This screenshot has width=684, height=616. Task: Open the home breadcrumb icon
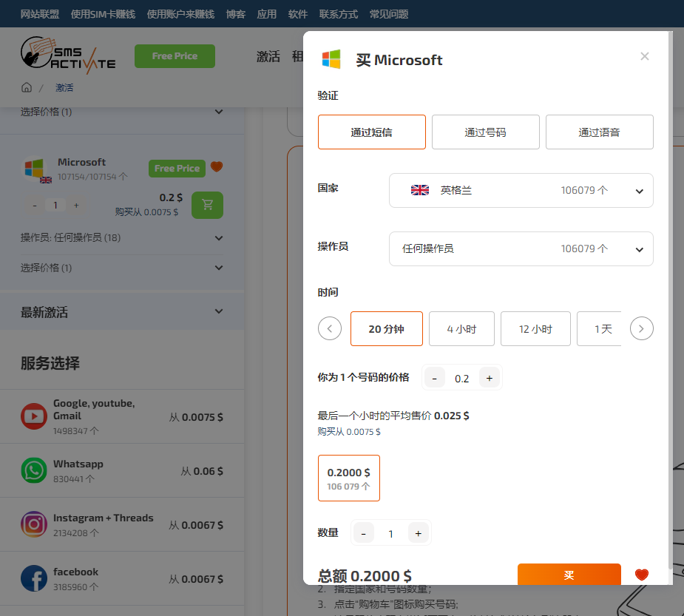(x=27, y=87)
